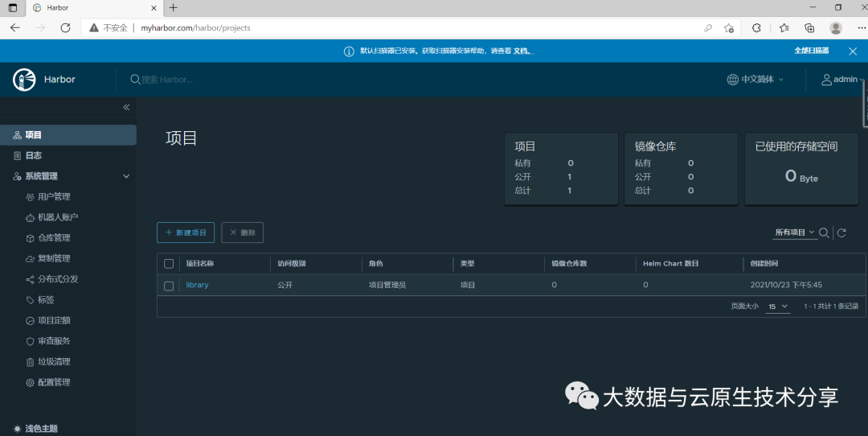Viewport: 868px width, 436px height.
Task: Open a new browser tab
Action: tap(174, 8)
